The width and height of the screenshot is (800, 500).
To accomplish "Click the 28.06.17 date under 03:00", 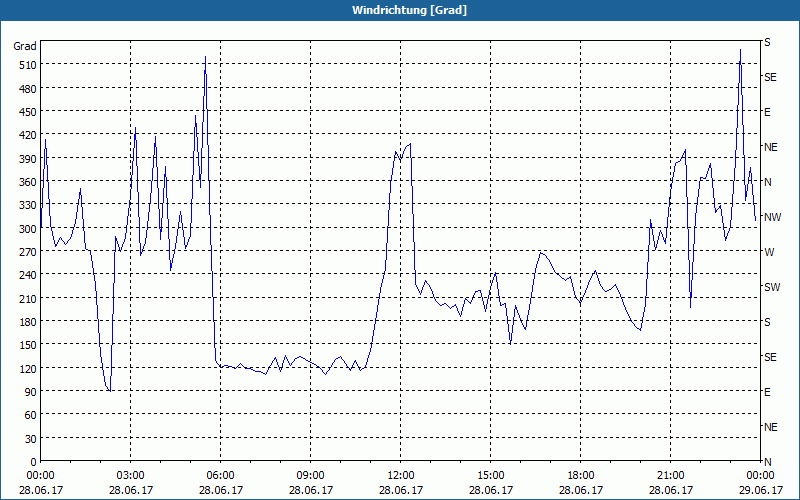I will pyautogui.click(x=131, y=490).
